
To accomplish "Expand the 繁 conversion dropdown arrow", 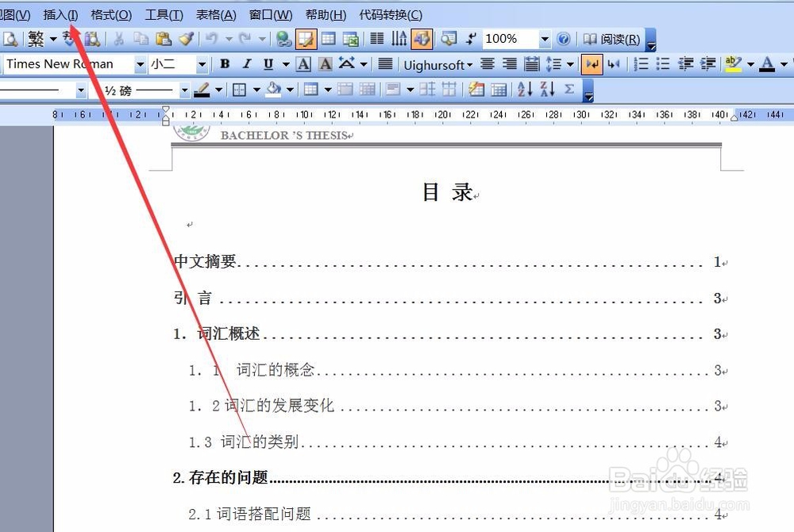I will (x=52, y=39).
